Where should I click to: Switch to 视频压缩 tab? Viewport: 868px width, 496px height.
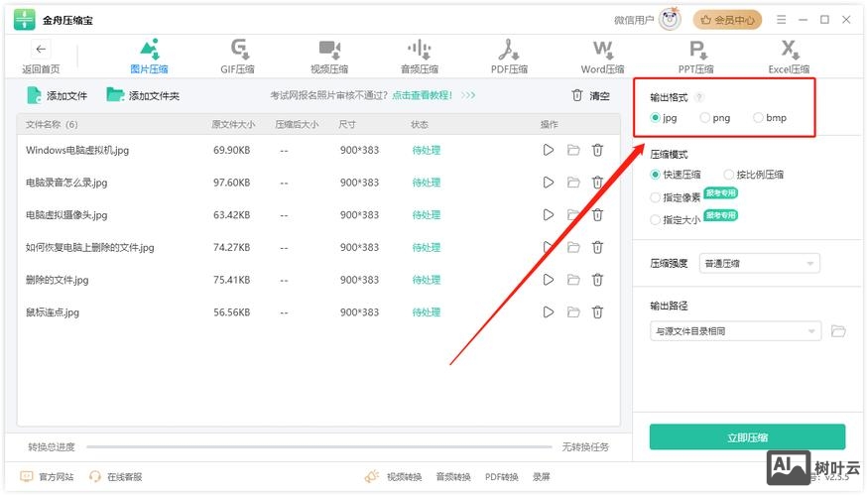click(x=329, y=57)
